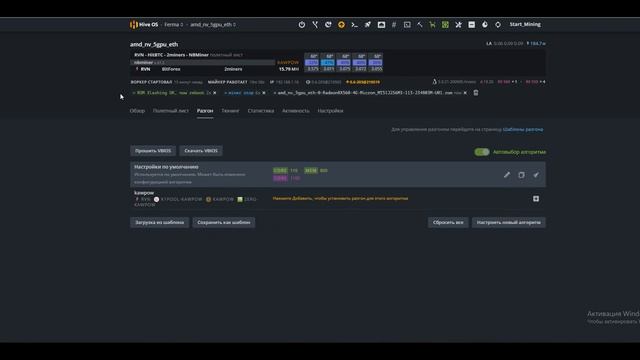Click the worker title amd_nv_5gpu_eth
Viewport: 640px width, 360px height.
(154, 44)
